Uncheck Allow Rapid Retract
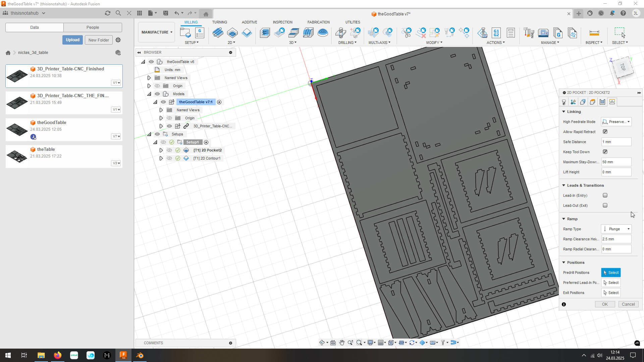The height and width of the screenshot is (362, 644). [605, 132]
